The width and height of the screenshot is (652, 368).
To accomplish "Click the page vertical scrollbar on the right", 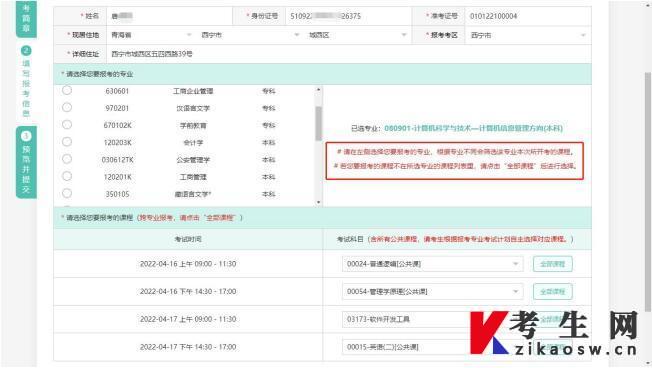I will [x=647, y=191].
